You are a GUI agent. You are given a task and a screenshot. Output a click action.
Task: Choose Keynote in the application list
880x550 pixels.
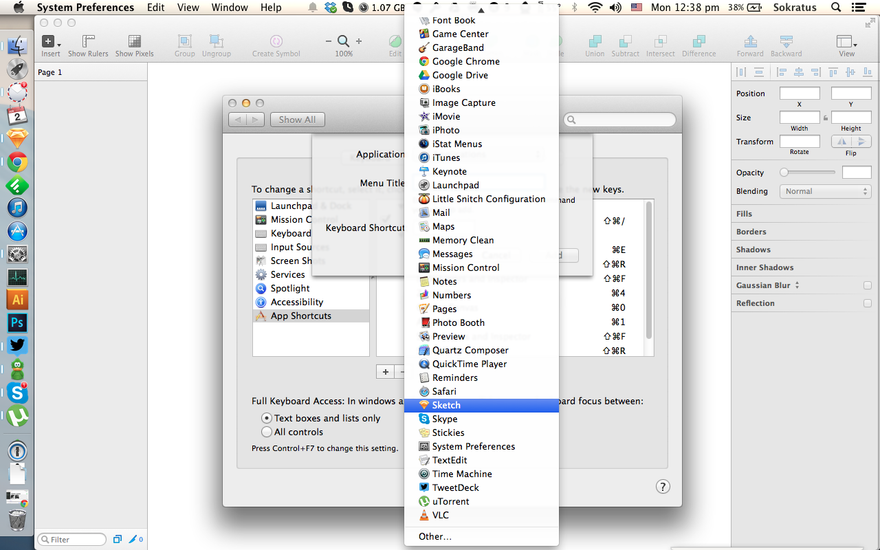[482, 171]
